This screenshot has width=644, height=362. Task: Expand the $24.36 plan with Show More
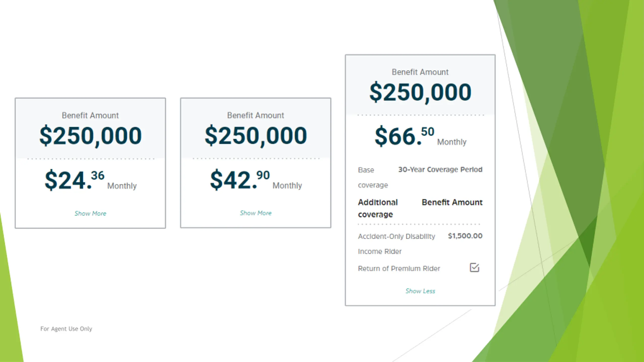click(x=90, y=213)
